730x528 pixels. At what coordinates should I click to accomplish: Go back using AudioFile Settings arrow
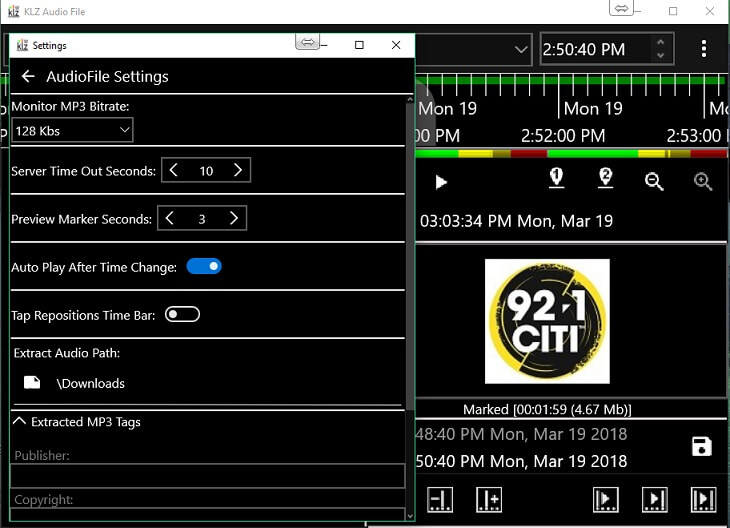click(x=28, y=76)
